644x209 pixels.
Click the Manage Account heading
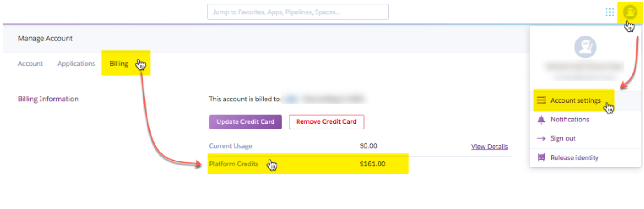[x=45, y=39]
